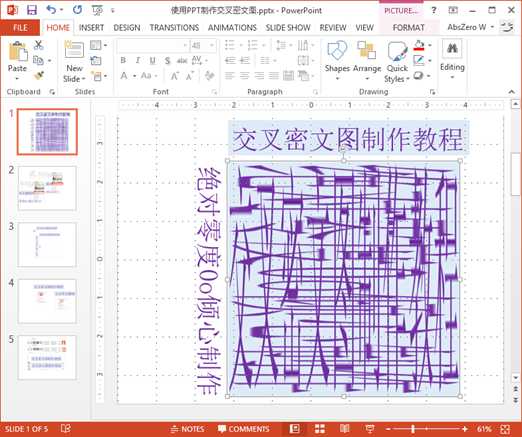Zoom out with the minus button

388,429
